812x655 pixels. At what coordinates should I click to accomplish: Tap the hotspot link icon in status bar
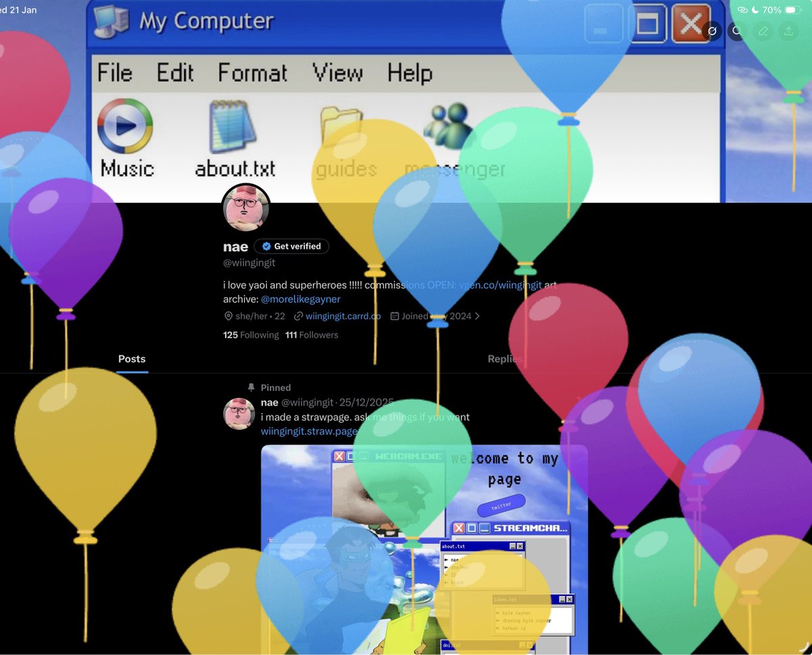click(x=742, y=10)
